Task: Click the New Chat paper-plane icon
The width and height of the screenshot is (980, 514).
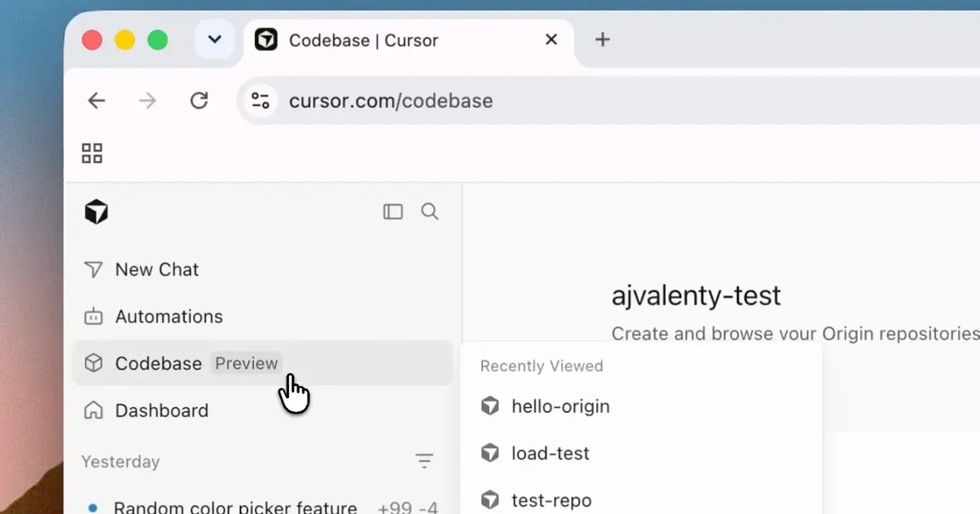Action: 94,269
